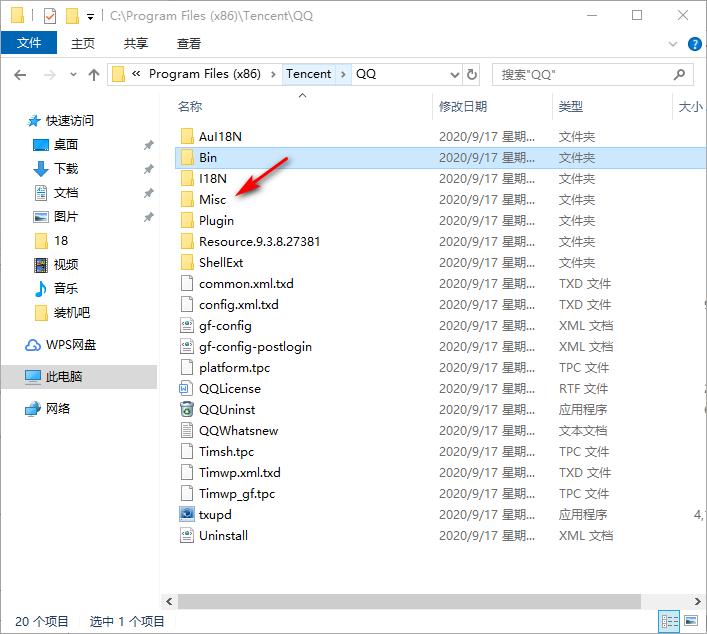Open the quick access toolbar dropdown
Screen dimensions: 707x634
click(91, 17)
